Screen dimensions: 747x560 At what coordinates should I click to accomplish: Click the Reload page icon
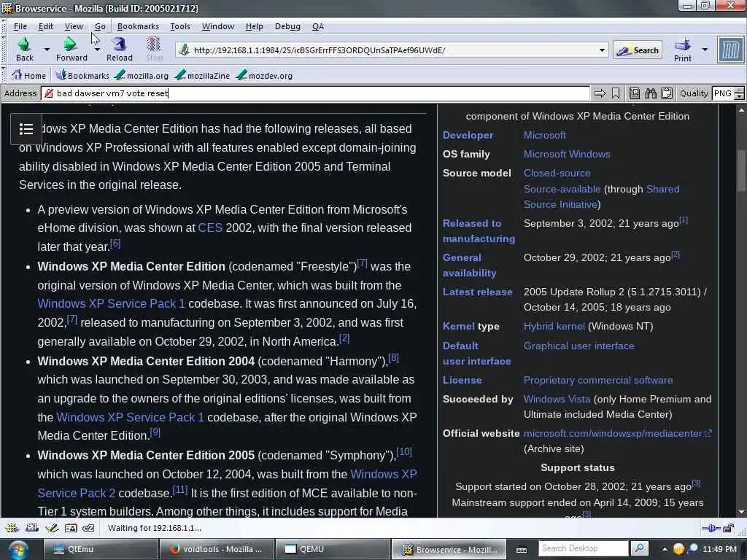click(119, 44)
